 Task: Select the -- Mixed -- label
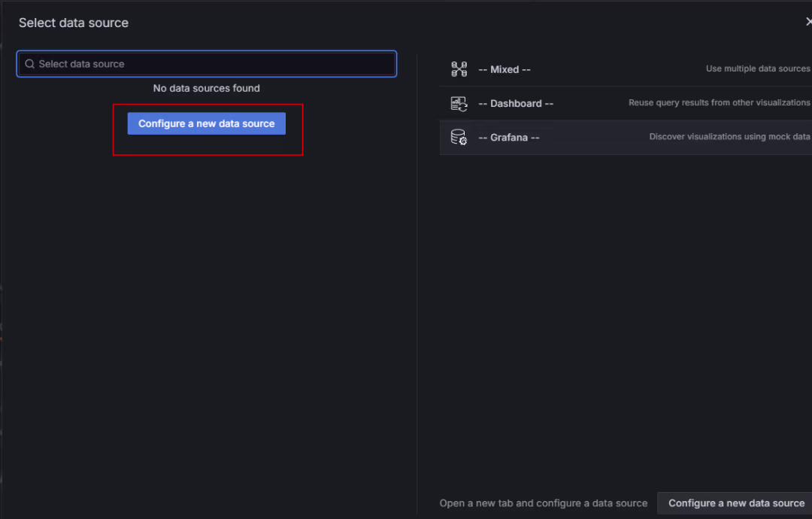[x=504, y=69]
